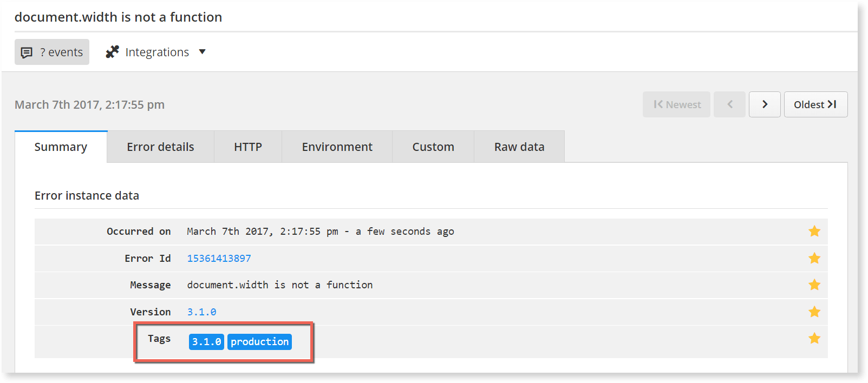Image resolution: width=868 pixels, height=383 pixels.
Task: Click the comment icon beside '? events'
Action: [x=27, y=52]
